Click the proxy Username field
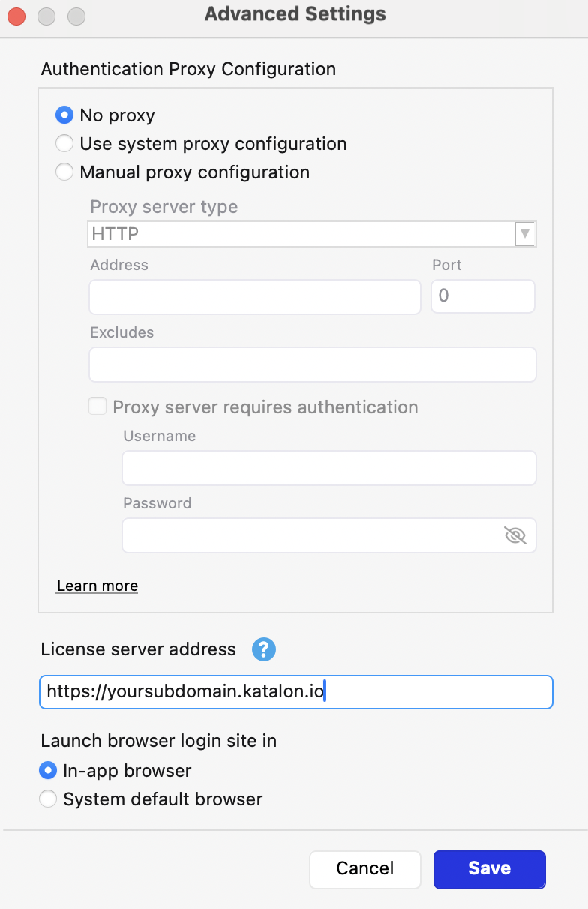588x909 pixels. click(328, 468)
